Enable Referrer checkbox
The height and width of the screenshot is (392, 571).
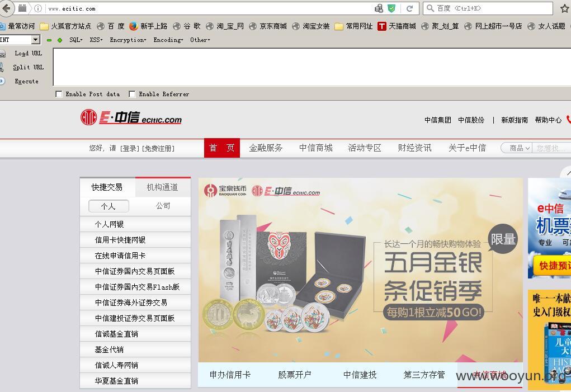coord(132,95)
